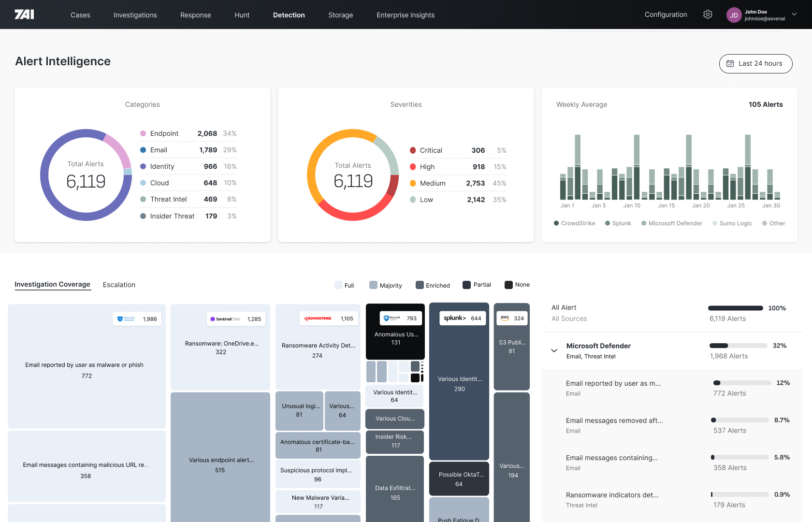Click the AWS source badge
The image size is (812, 522).
coord(512,318)
